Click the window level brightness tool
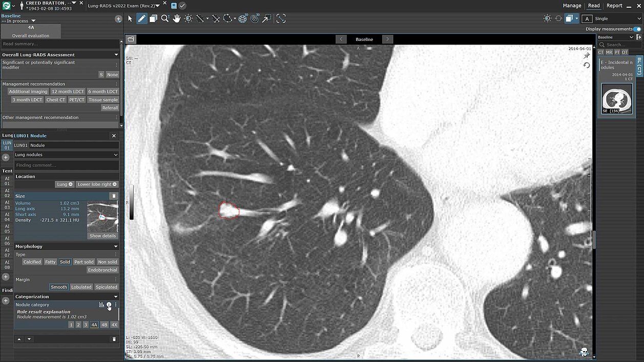Viewport: 644px width, 362px height. (189, 18)
